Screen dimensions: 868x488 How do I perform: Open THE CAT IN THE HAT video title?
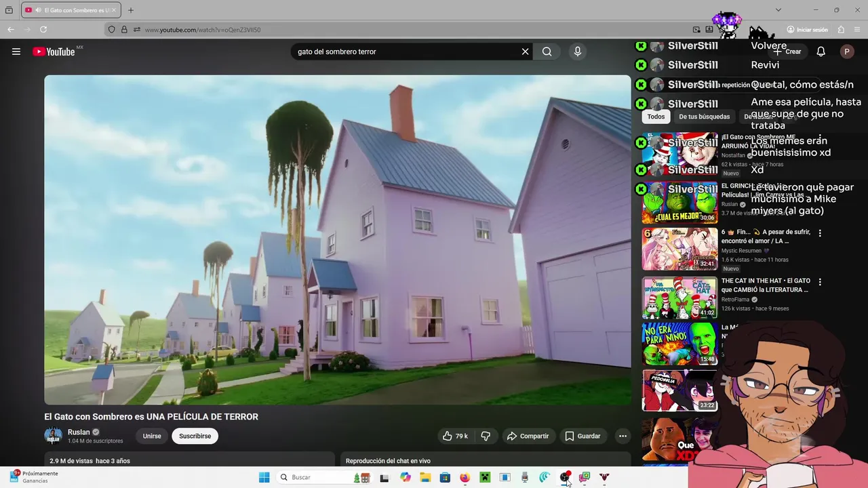point(766,285)
